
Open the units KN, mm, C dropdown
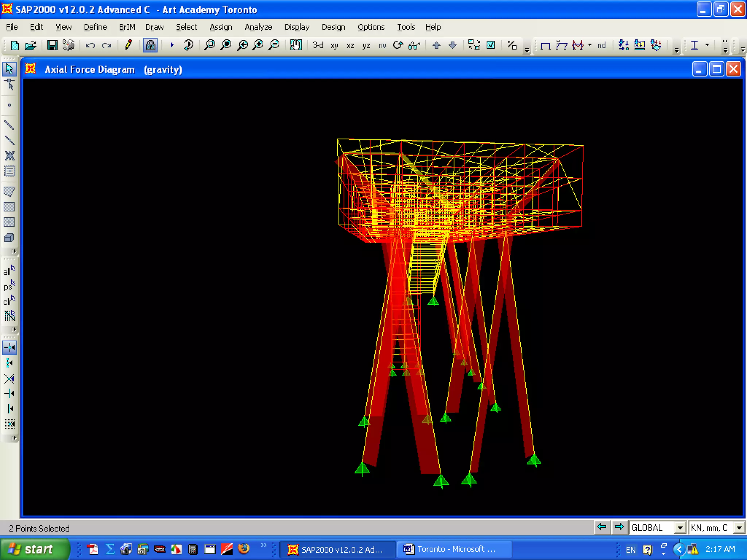click(739, 528)
